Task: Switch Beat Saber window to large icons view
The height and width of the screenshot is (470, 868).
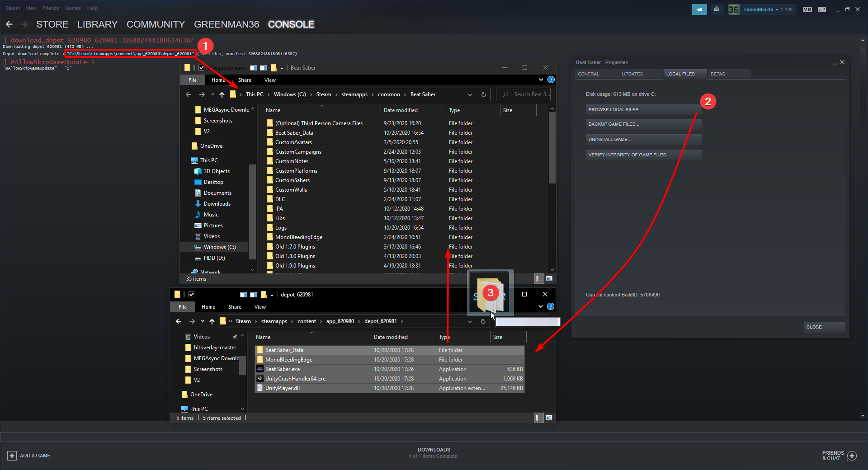Action: pyautogui.click(x=549, y=278)
